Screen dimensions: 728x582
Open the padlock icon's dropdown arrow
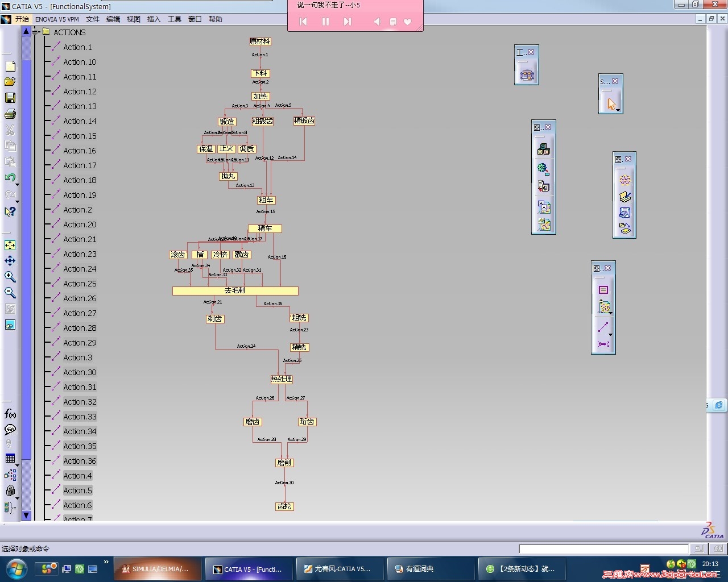point(17,498)
